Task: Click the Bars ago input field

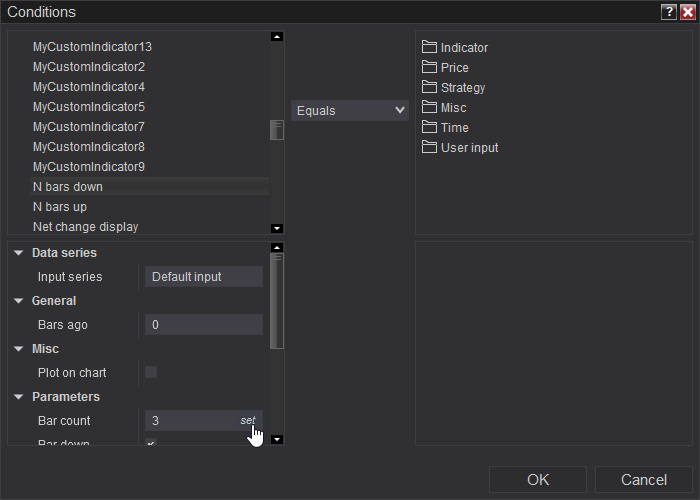Action: pyautogui.click(x=204, y=324)
